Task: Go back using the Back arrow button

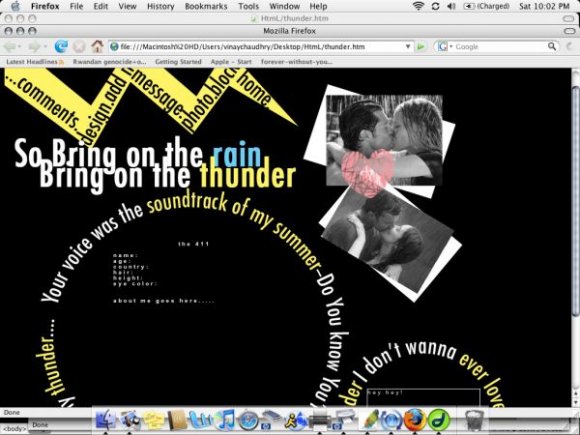Action: click(10, 47)
